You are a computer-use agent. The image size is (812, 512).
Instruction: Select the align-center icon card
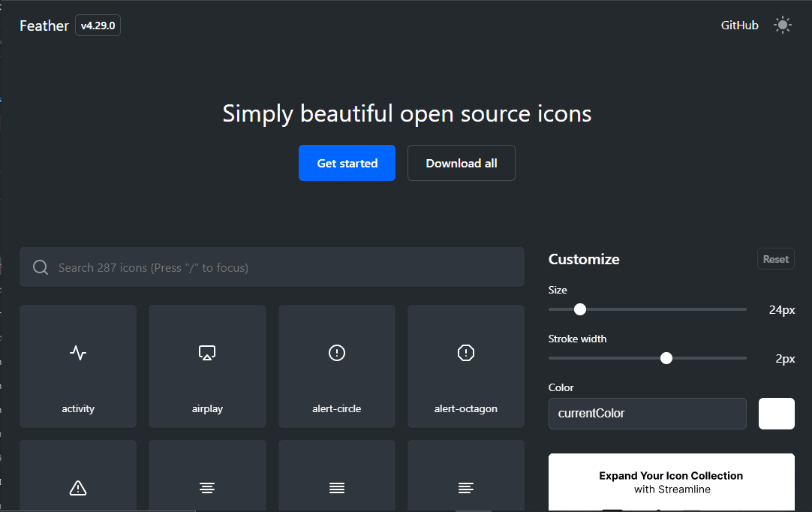tap(207, 476)
